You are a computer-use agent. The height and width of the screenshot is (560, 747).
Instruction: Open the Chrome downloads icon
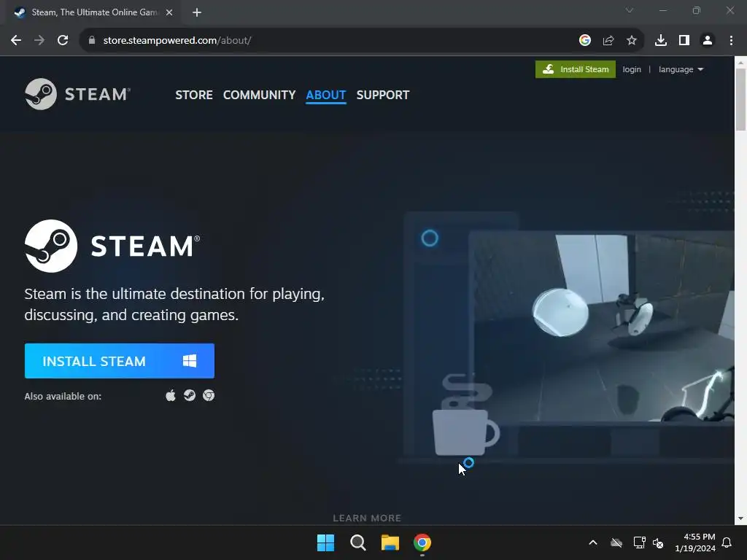[x=661, y=41]
